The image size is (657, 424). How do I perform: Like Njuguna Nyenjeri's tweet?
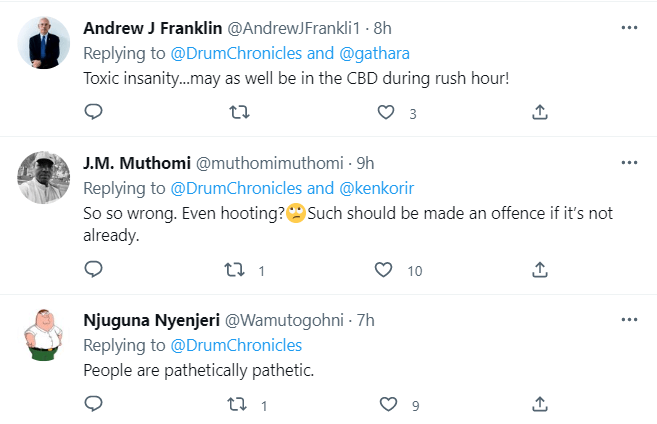[x=387, y=405]
